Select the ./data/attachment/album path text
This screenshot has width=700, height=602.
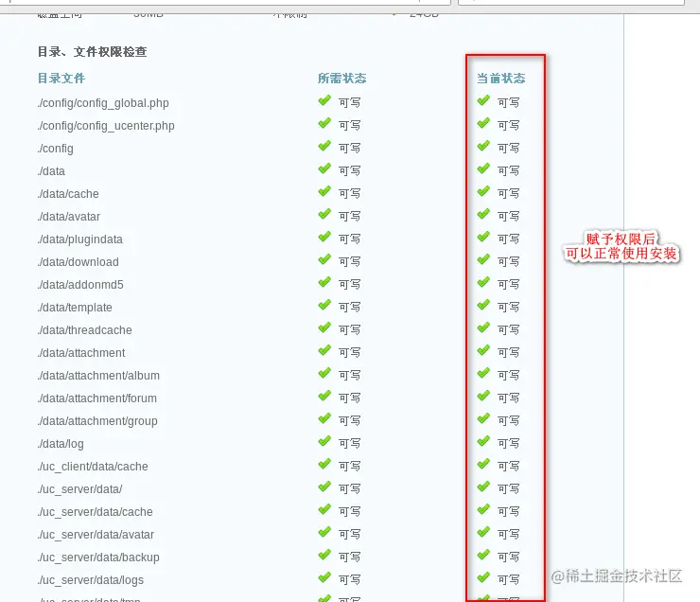pos(98,376)
